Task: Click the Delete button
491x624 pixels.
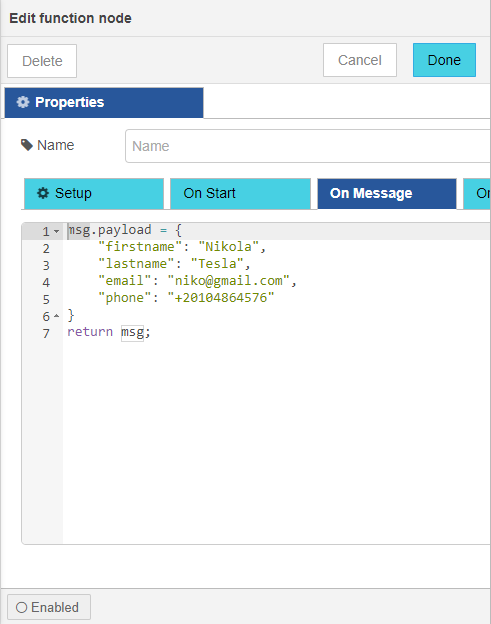Action: (42, 61)
